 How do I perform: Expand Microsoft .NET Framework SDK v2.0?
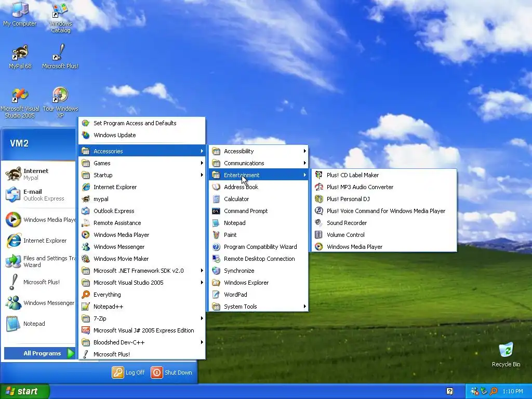142,270
